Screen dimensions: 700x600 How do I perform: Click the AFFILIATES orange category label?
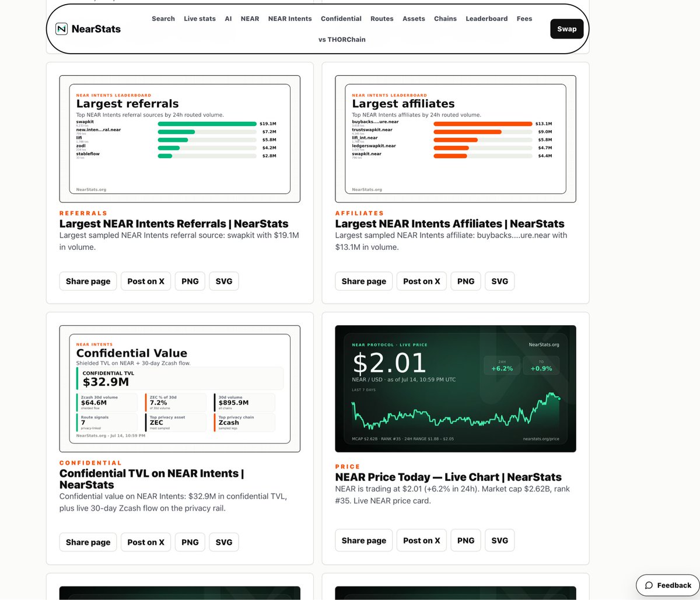tap(359, 214)
